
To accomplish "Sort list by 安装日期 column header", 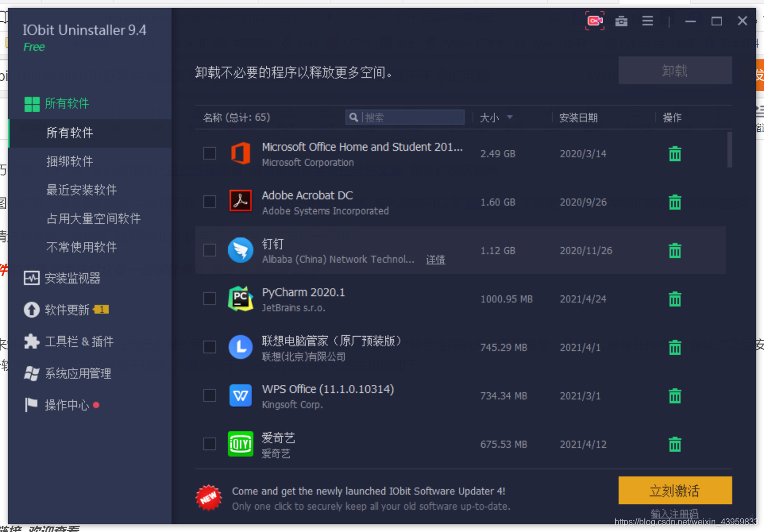I will [578, 118].
